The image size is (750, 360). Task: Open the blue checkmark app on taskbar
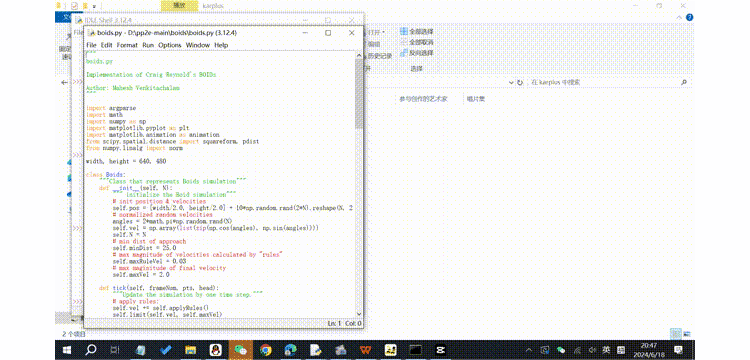click(x=165, y=350)
